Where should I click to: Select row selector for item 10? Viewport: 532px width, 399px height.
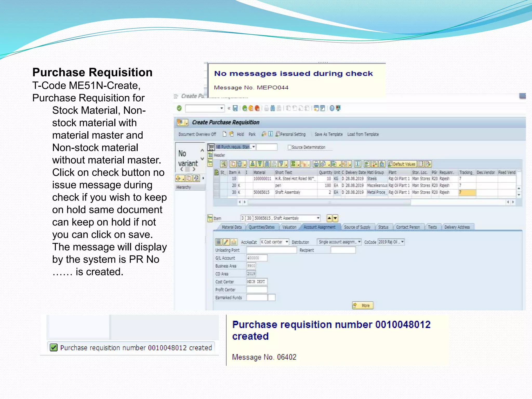(217, 179)
